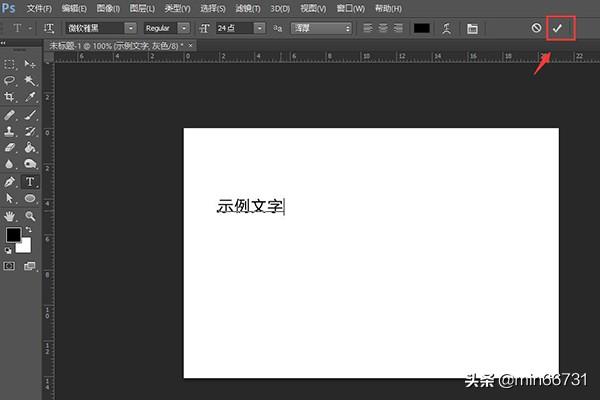Screen dimensions: 600x400
Task: Click the 示例文字 text on canvas
Action: tap(250, 206)
